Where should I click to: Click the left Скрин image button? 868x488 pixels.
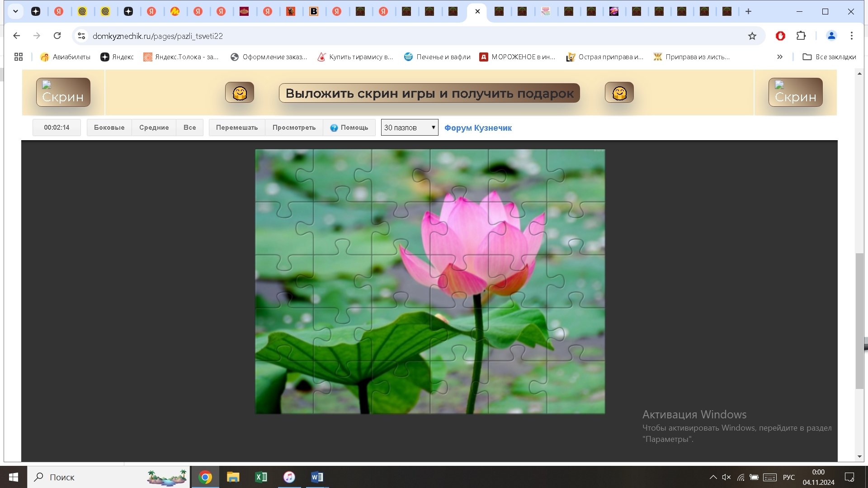tap(63, 92)
